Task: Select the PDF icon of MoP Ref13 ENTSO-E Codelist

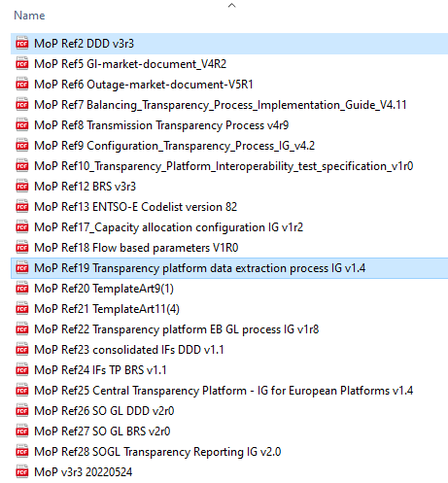Action: [22, 207]
